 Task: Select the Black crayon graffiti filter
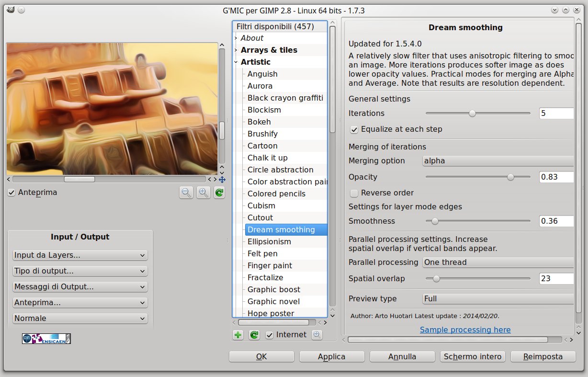[x=285, y=98]
